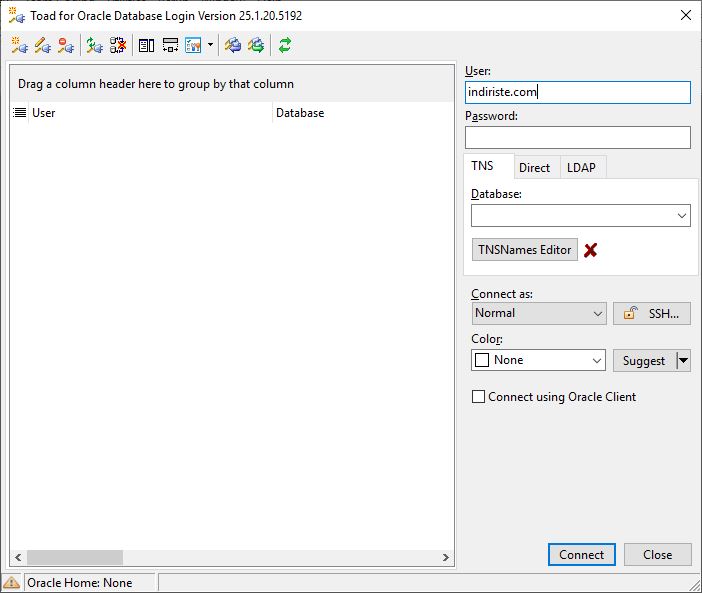The width and height of the screenshot is (702, 593).
Task: Open the grid options checklist icon
Action: pos(193,45)
